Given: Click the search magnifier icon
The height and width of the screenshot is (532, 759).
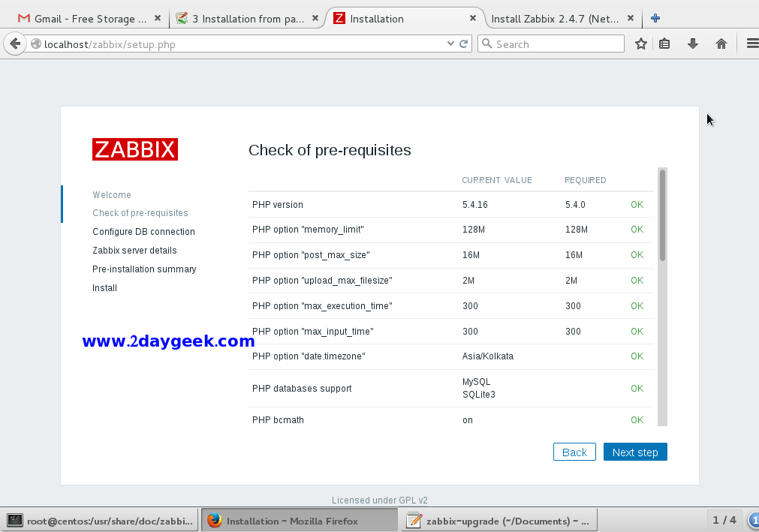Looking at the screenshot, I should tap(487, 44).
